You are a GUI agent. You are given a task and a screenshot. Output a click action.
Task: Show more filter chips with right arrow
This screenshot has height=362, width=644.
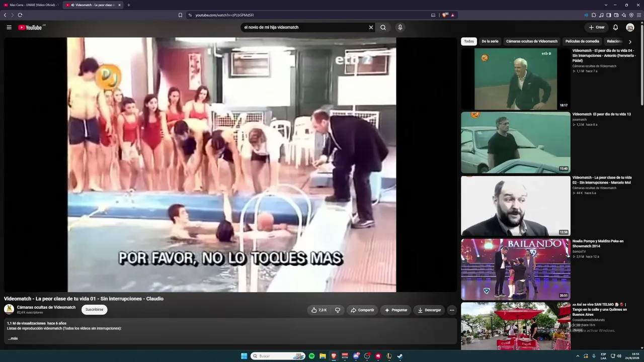(630, 42)
